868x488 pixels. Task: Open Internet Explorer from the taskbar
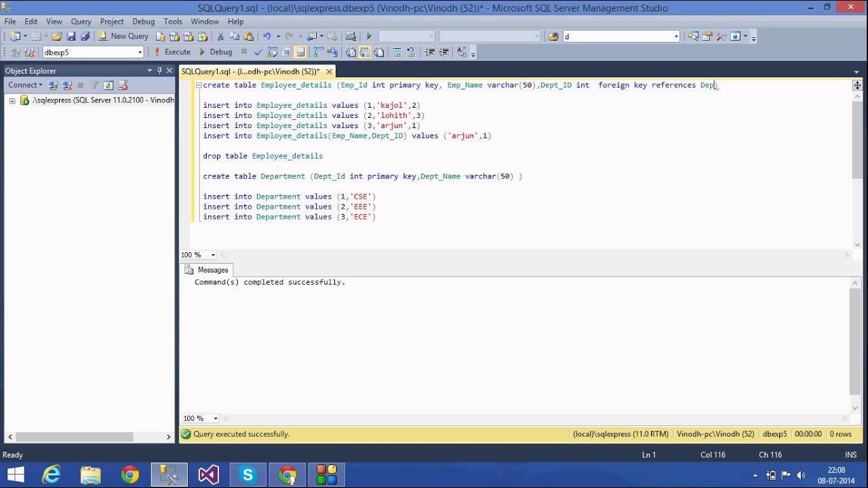tap(52, 474)
